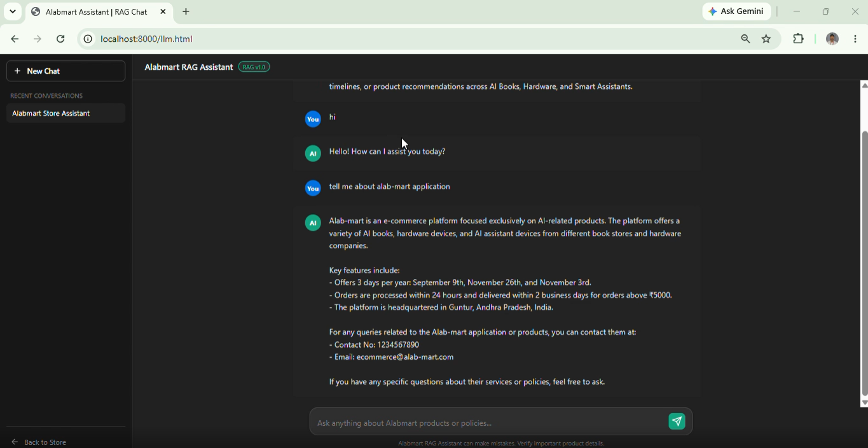Click the RAG v1.0 version badge
This screenshot has width=868, height=448.
[x=254, y=67]
